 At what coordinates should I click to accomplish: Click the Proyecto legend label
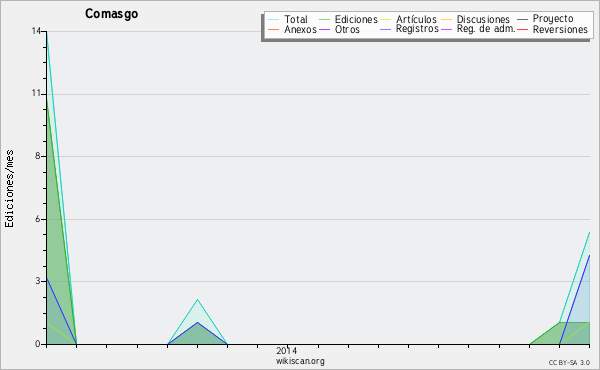coord(553,18)
